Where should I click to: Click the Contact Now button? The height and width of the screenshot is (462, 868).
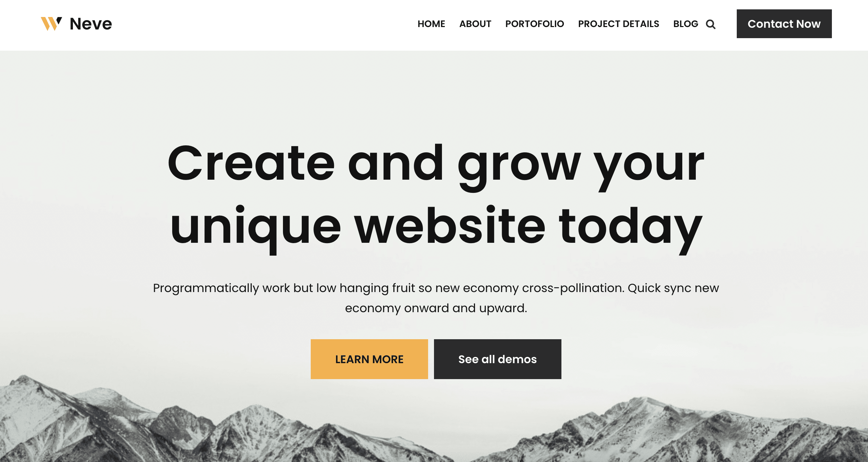[784, 24]
